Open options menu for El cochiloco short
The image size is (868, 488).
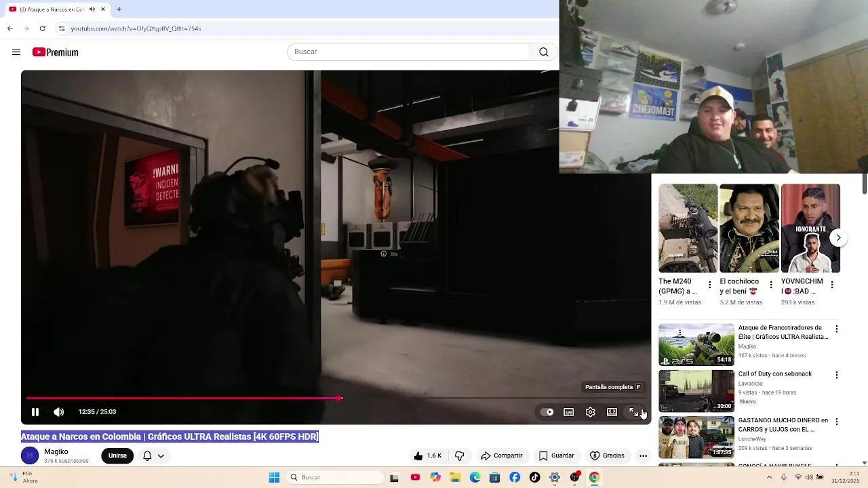771,285
